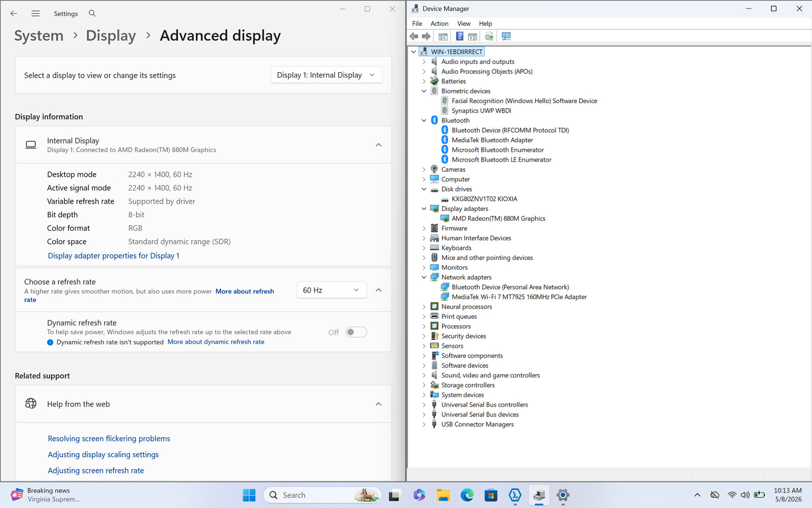Viewport: 812px width, 508px height.
Task: Open the 60 Hz refresh rate dropdown
Action: pyautogui.click(x=331, y=290)
